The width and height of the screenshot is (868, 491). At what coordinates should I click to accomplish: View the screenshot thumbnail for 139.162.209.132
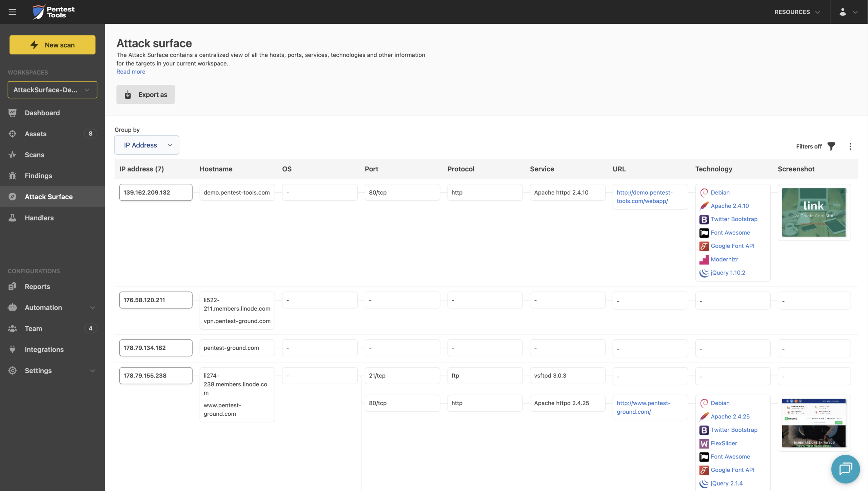(813, 212)
